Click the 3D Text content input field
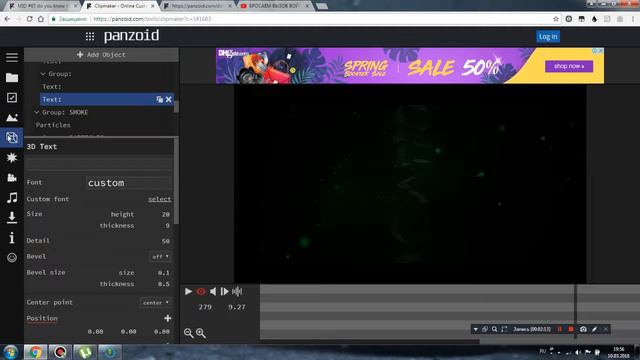Viewport: 640px width, 360px height. (99, 164)
